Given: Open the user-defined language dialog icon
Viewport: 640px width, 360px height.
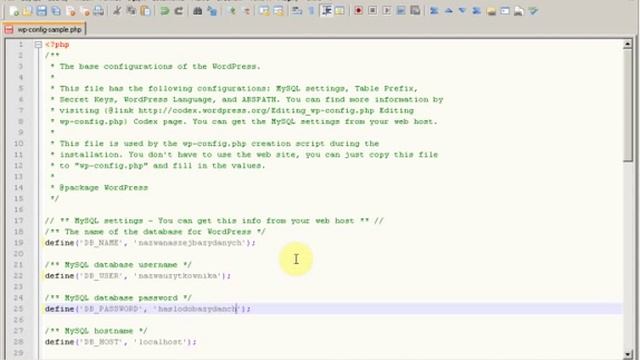Looking at the screenshot, I should click(339, 11).
